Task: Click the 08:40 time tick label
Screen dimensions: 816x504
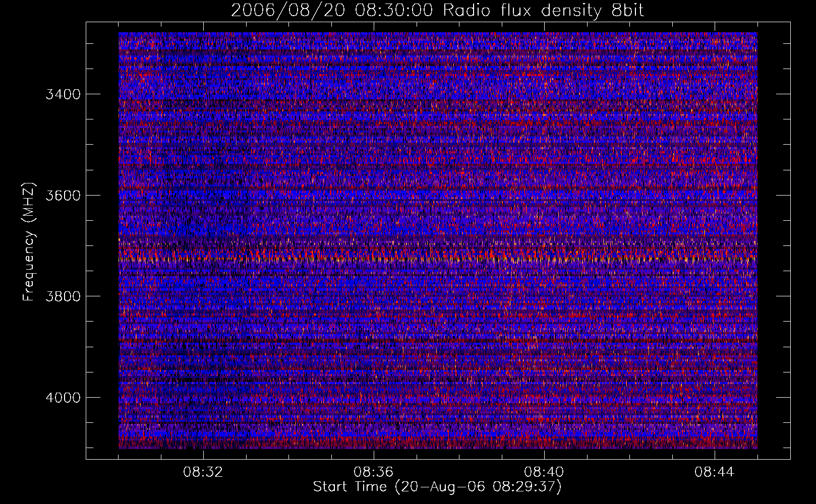Action: coord(544,472)
